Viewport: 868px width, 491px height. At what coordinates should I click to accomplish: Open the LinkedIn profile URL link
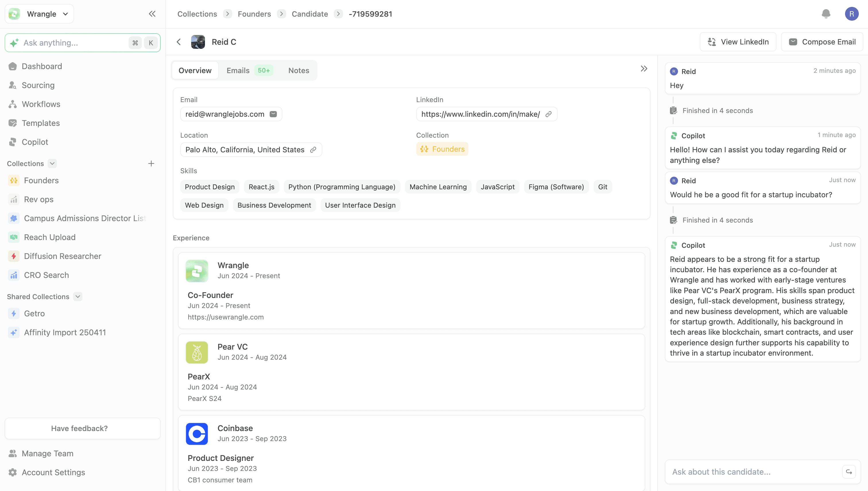pos(480,114)
